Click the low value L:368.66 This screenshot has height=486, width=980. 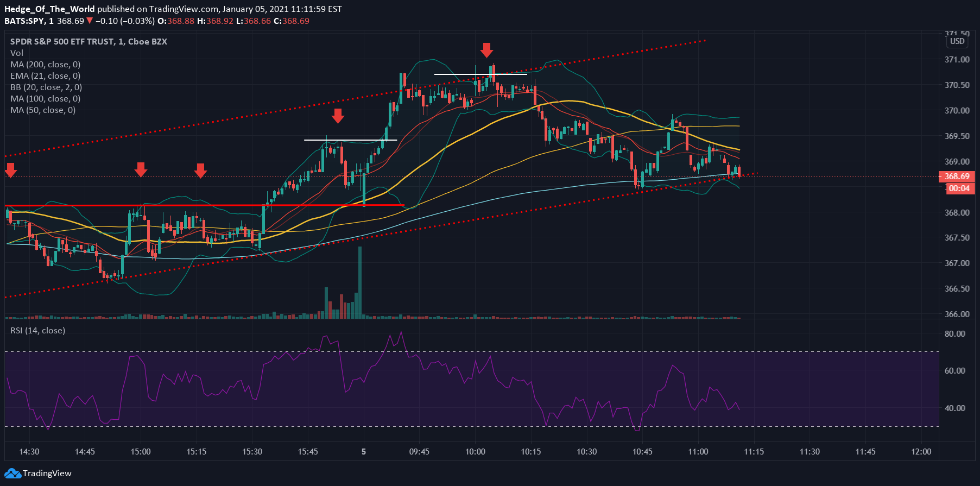[253, 21]
